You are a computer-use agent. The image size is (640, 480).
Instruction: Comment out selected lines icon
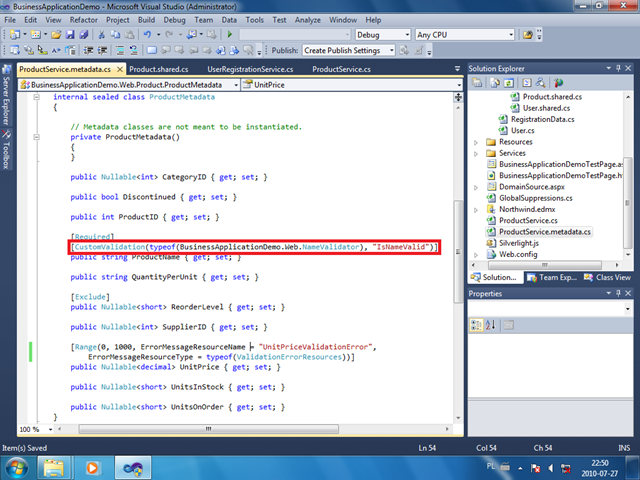tap(120, 50)
